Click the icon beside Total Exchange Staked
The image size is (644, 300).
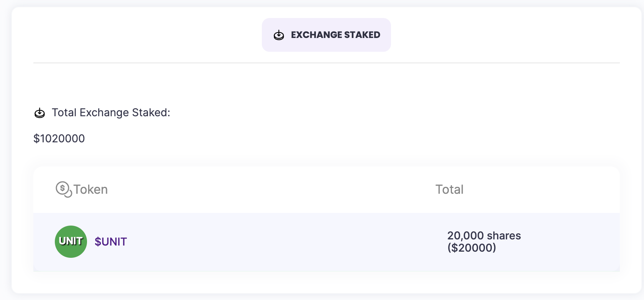point(40,113)
